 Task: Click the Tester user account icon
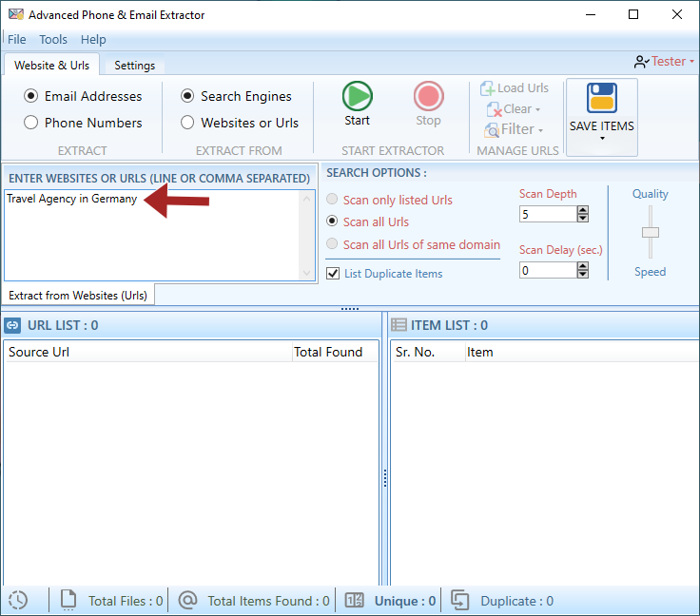click(641, 62)
